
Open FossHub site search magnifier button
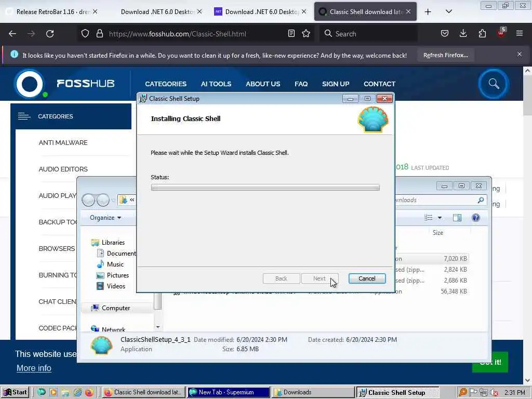tap(494, 84)
